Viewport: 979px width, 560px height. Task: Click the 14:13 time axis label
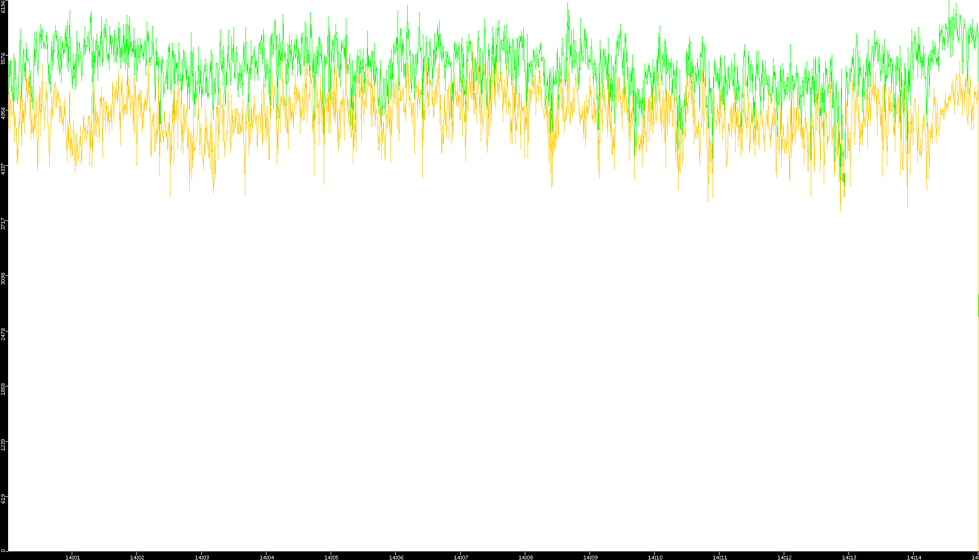[849, 557]
